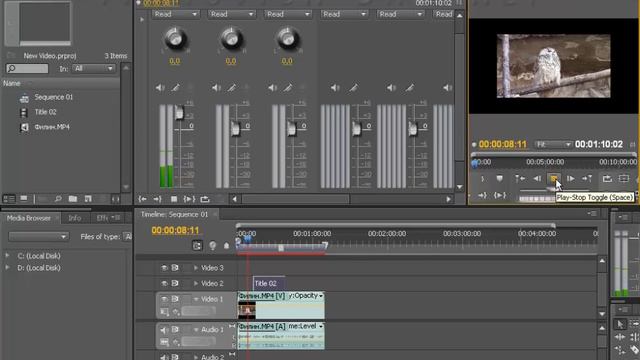Mute first Audio Mixer channel
Image resolution: width=640 pixels, height=360 pixels.
click(x=160, y=87)
